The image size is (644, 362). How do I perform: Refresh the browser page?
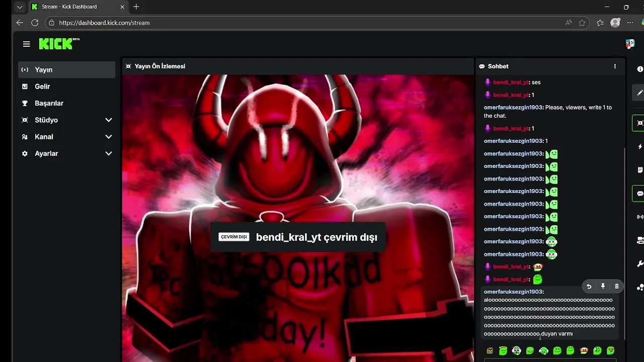click(35, 23)
